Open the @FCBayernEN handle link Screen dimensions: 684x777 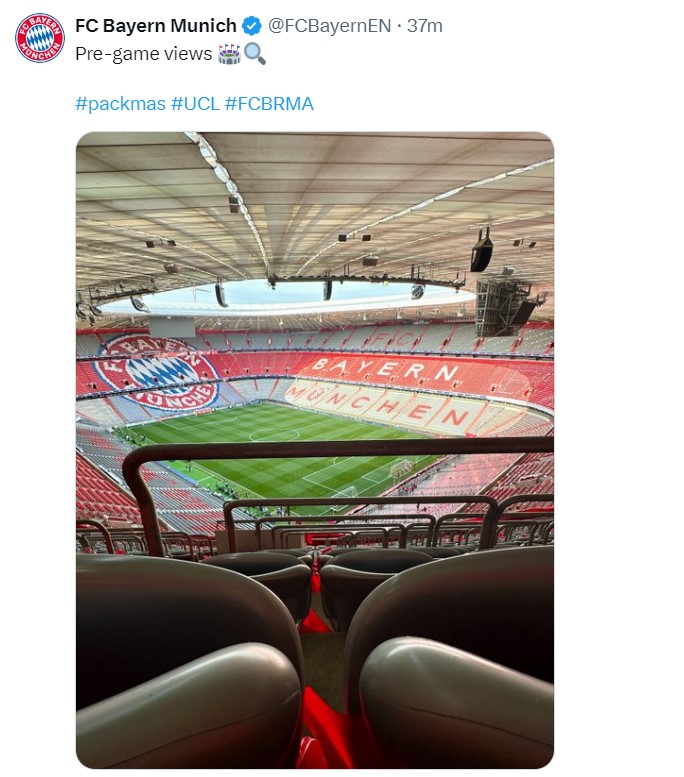(329, 26)
